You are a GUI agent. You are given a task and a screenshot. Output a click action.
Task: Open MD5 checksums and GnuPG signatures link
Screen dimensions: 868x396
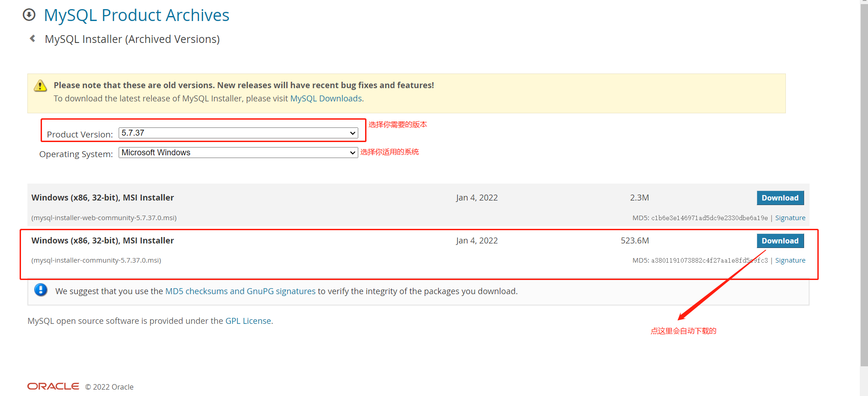(240, 291)
